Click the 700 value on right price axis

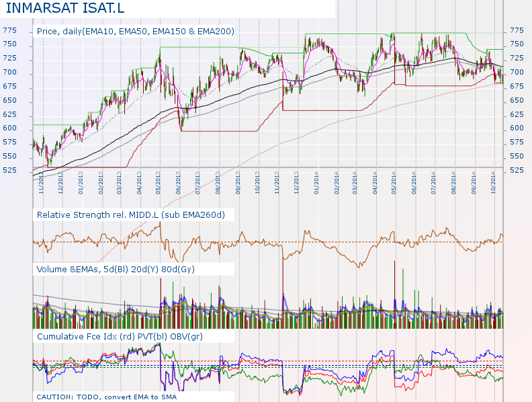(x=517, y=73)
